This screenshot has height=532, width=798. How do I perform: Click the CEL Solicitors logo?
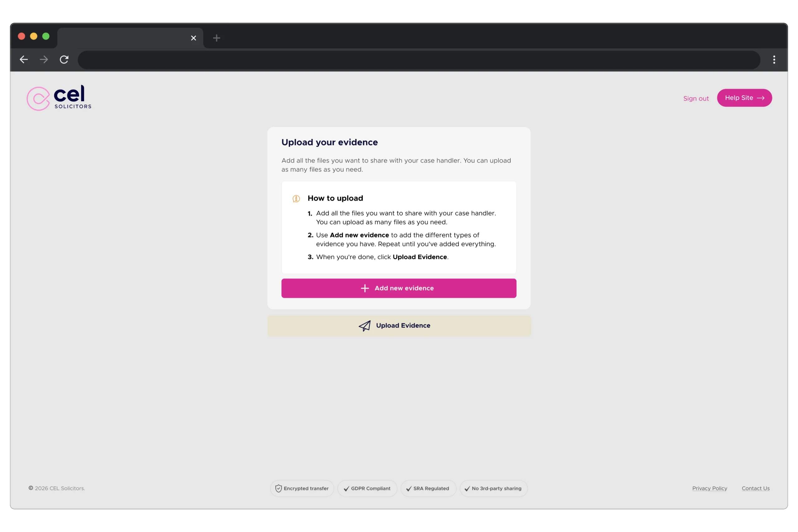pos(59,98)
